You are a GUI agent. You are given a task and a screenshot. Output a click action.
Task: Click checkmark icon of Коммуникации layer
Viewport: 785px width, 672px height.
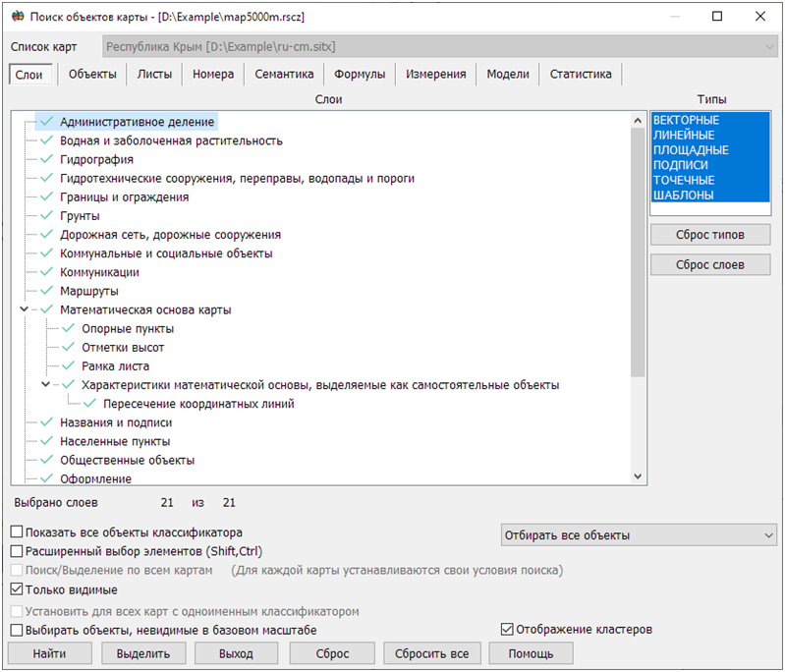pyautogui.click(x=46, y=272)
